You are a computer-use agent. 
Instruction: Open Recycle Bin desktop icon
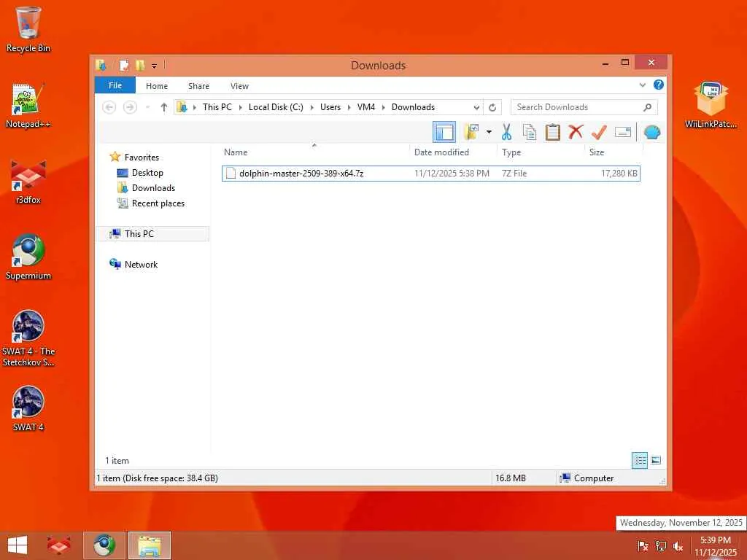[28, 29]
